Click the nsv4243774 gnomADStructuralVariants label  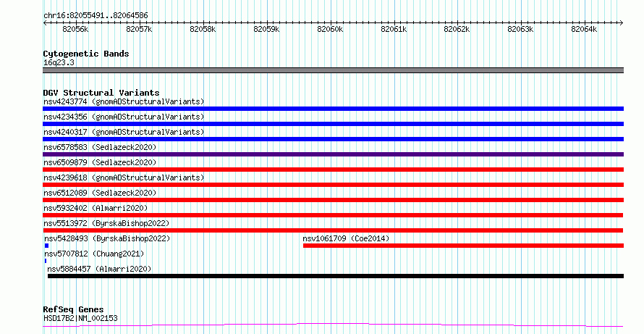pos(124,101)
